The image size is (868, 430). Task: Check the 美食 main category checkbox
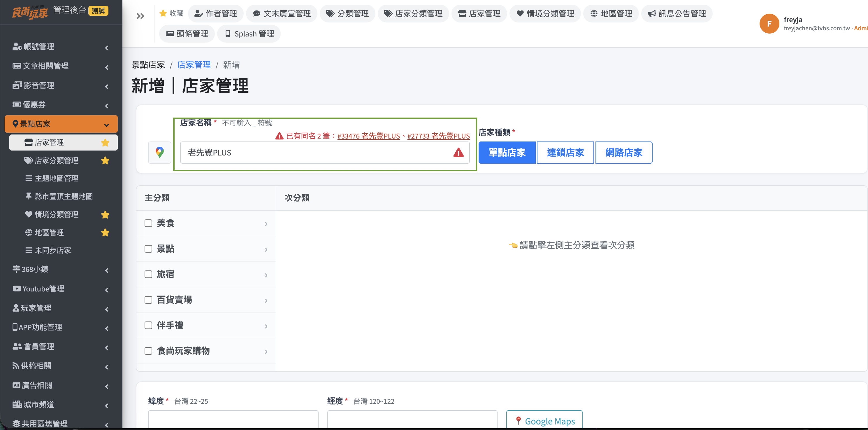click(148, 223)
